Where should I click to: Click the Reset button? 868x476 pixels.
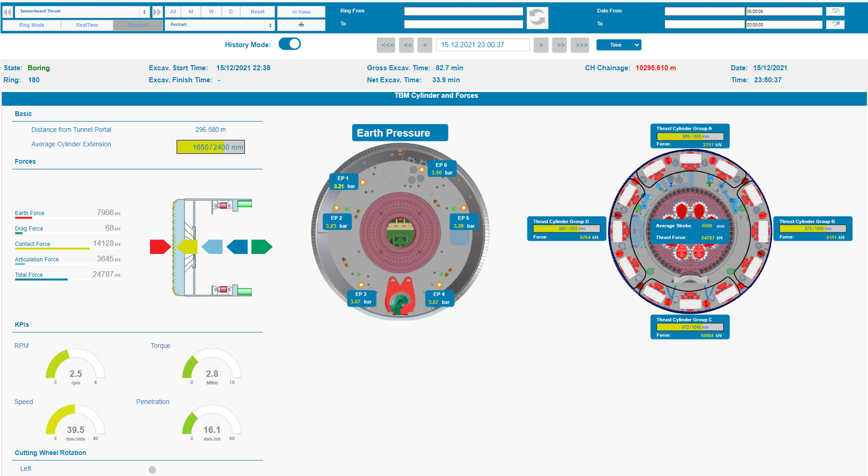pyautogui.click(x=257, y=11)
